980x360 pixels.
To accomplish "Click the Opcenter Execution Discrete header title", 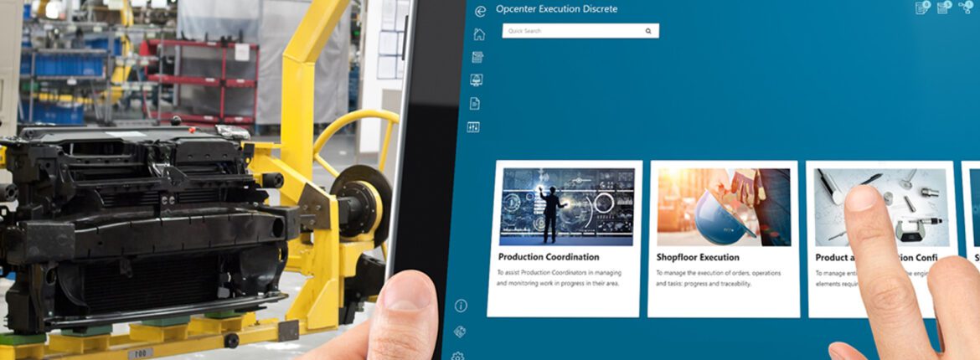I will pos(556,8).
